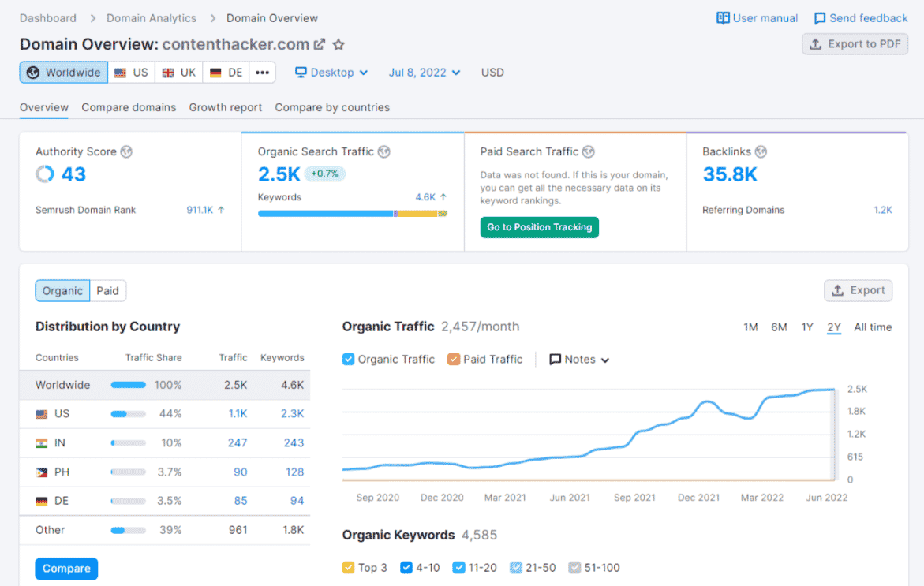Screen dimensions: 924x586
Task: Open PH traffic value 90
Action: [241, 472]
